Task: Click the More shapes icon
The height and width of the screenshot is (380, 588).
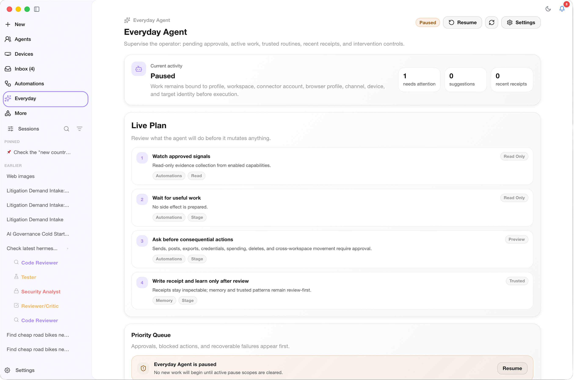Action: pos(8,113)
